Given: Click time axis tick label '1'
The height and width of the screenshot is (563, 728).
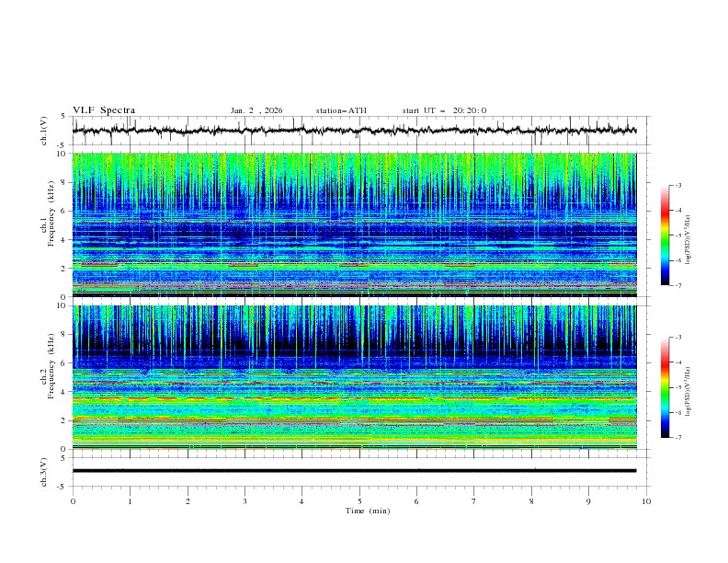Looking at the screenshot, I should tap(130, 501).
